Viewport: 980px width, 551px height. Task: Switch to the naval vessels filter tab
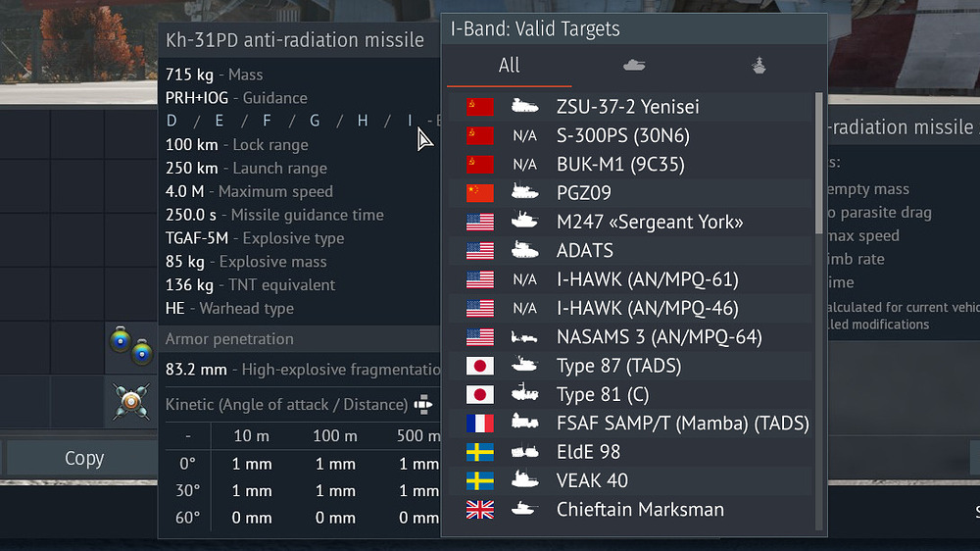pyautogui.click(x=759, y=65)
